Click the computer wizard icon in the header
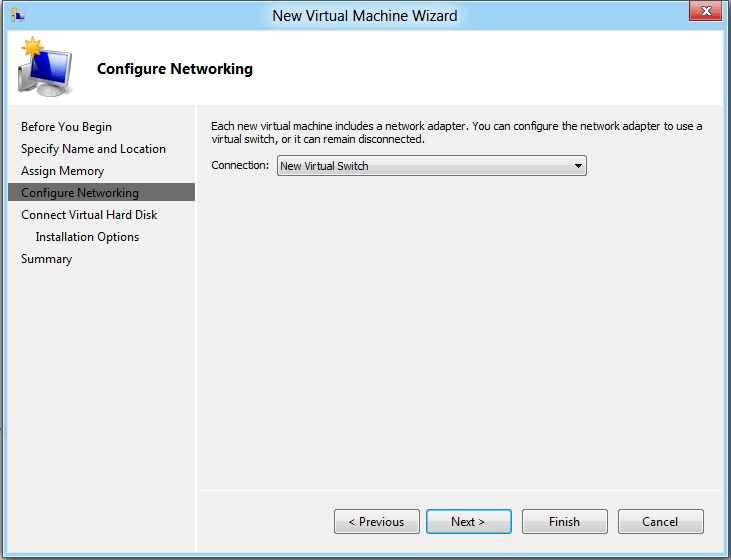The image size is (731, 560). (x=43, y=66)
